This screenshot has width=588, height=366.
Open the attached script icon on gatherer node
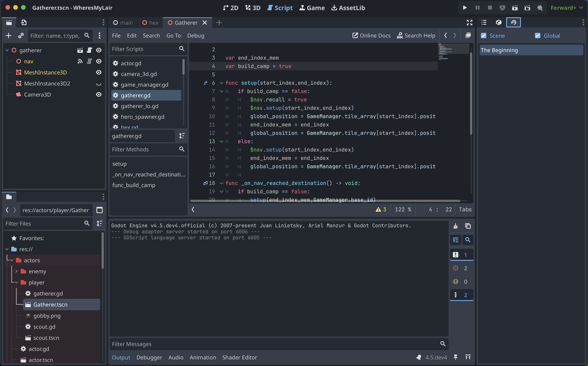coord(89,50)
